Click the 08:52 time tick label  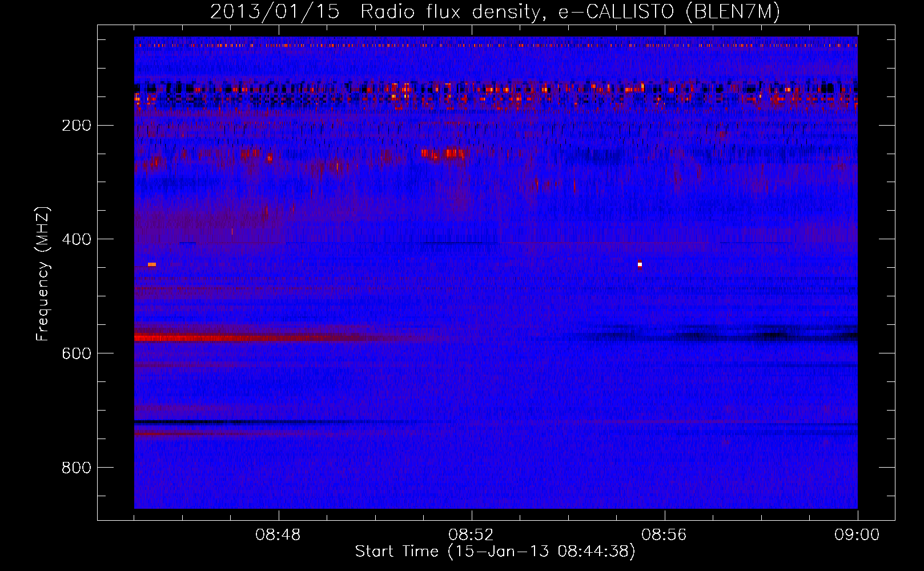pos(471,535)
